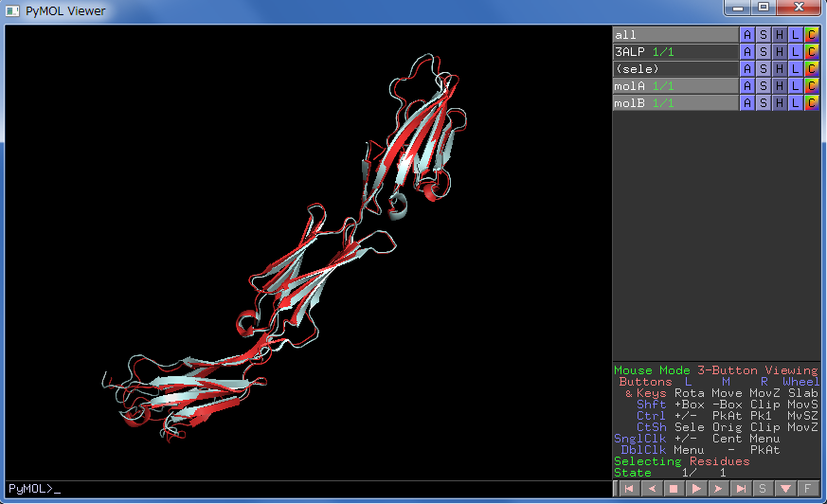
Task: Open the Action menu for molA
Action: (747, 86)
